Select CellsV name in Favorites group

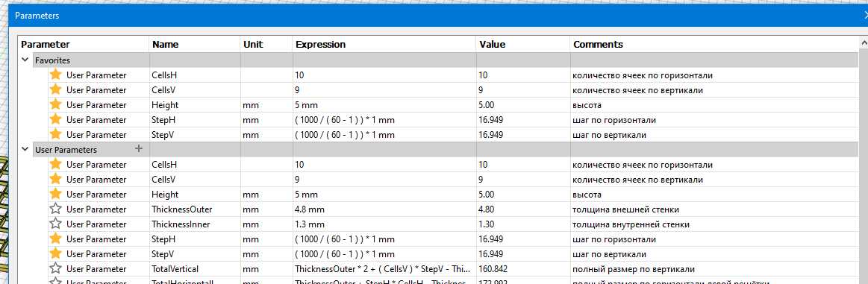(x=195, y=90)
